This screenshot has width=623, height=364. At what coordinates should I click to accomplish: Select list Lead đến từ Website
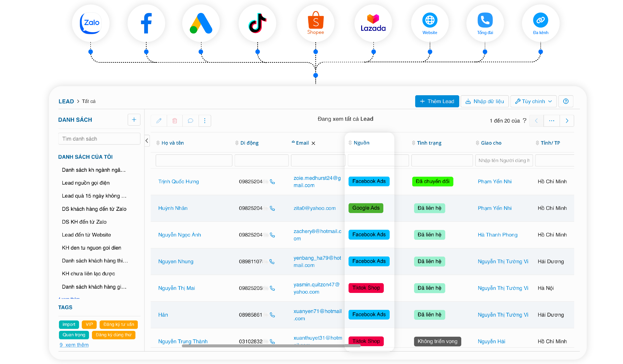point(86,235)
